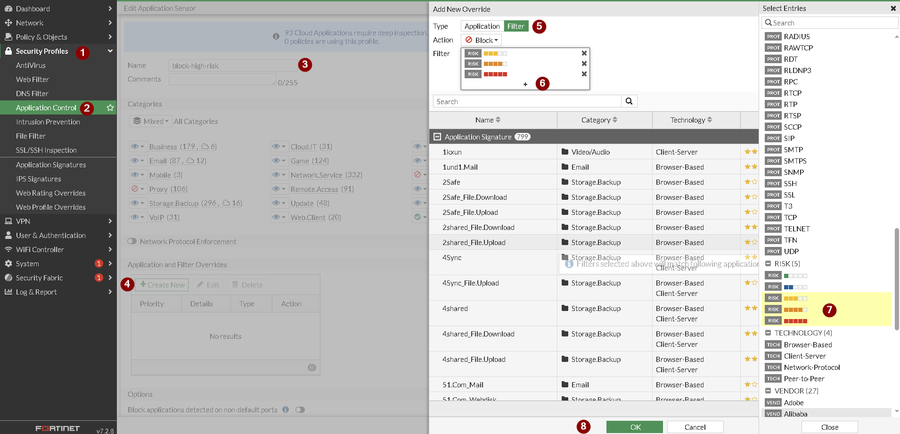Collapse the RISK group in entries

768,264
